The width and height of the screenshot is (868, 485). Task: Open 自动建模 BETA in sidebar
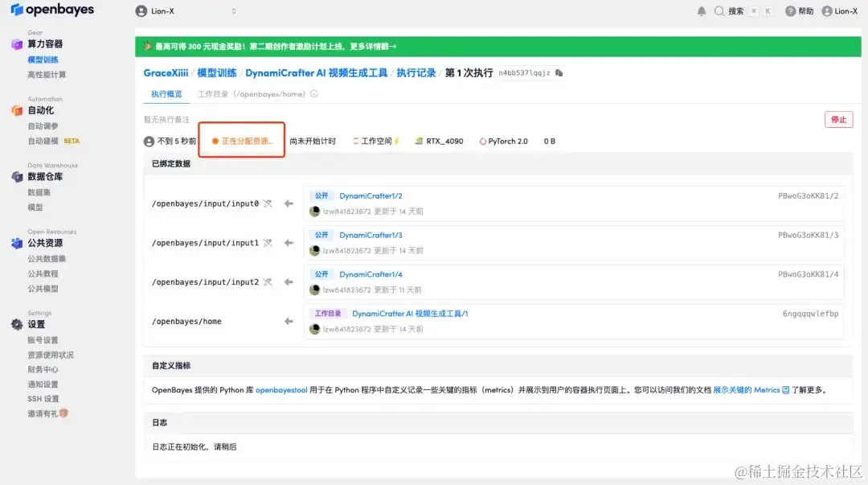pos(54,142)
